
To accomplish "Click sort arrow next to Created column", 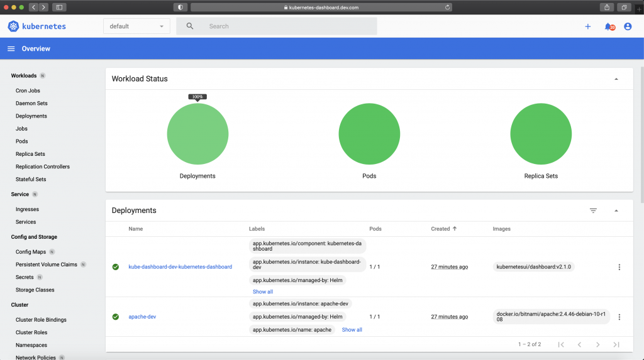I will click(455, 229).
